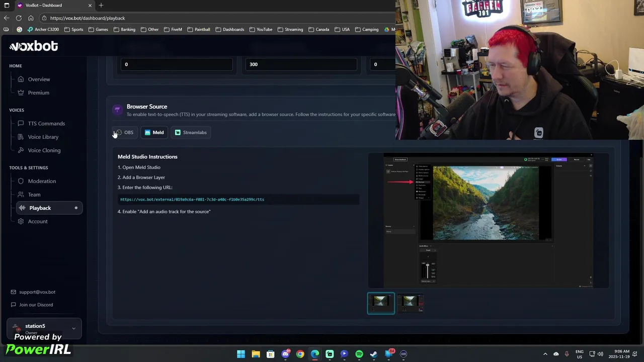Go back in the browser
This screenshot has height=362, width=644.
click(7, 18)
